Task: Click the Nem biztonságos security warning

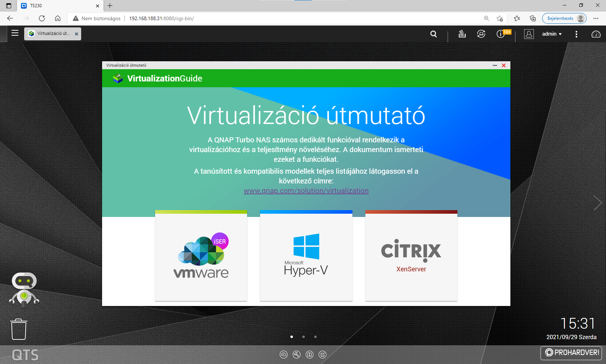Action: coord(97,18)
